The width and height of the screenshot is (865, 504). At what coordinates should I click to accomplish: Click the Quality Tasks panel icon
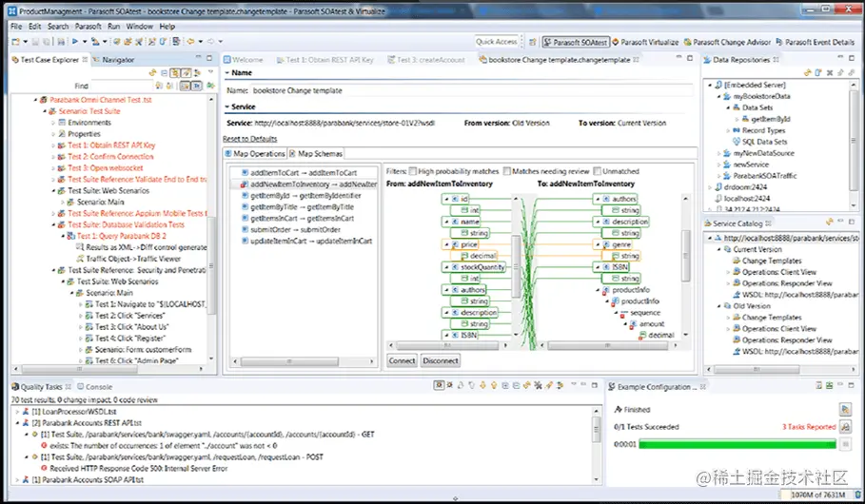pos(15,386)
